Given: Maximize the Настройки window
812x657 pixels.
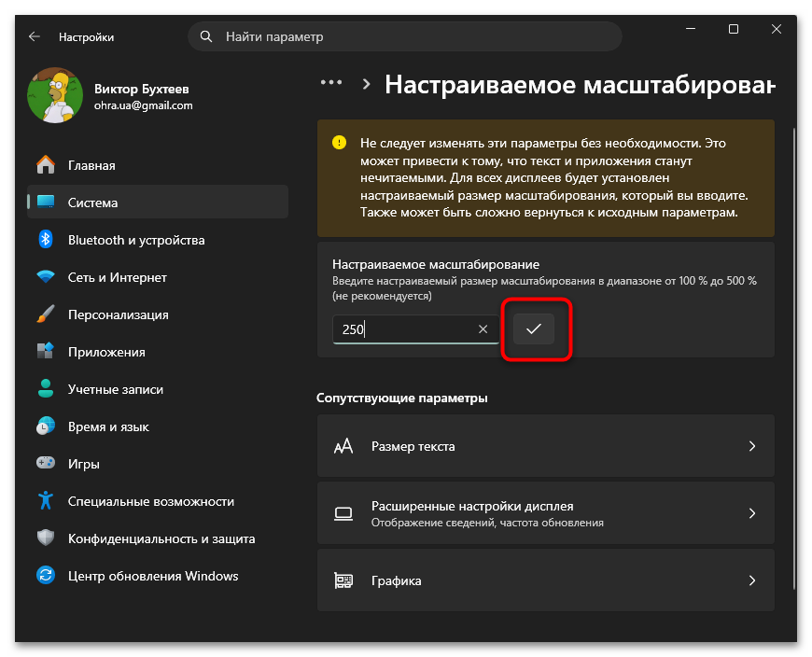Looking at the screenshot, I should (734, 29).
